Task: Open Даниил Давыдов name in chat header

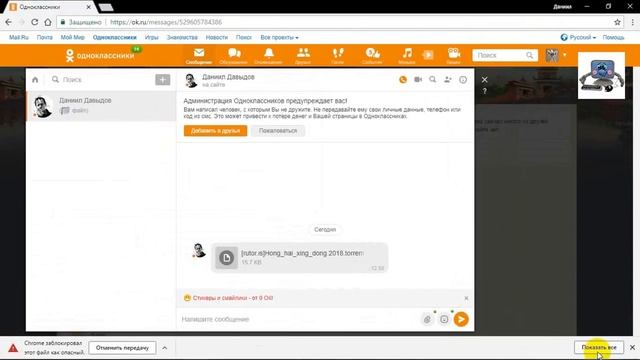Action: 228,77
